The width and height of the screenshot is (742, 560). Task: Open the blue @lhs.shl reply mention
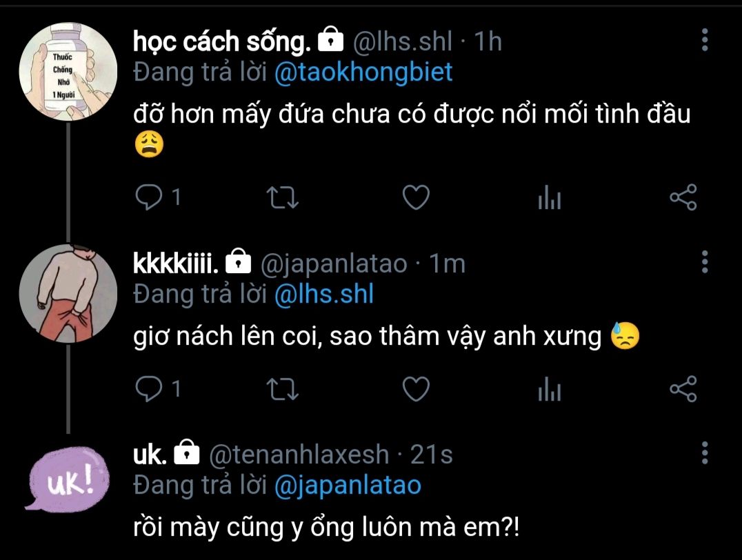click(x=323, y=294)
